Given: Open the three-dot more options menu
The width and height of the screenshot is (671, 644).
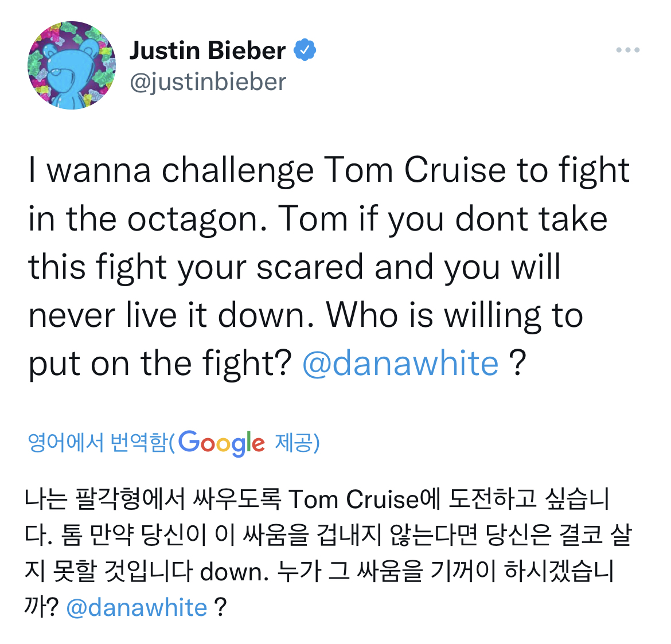Looking at the screenshot, I should pyautogui.click(x=627, y=50).
